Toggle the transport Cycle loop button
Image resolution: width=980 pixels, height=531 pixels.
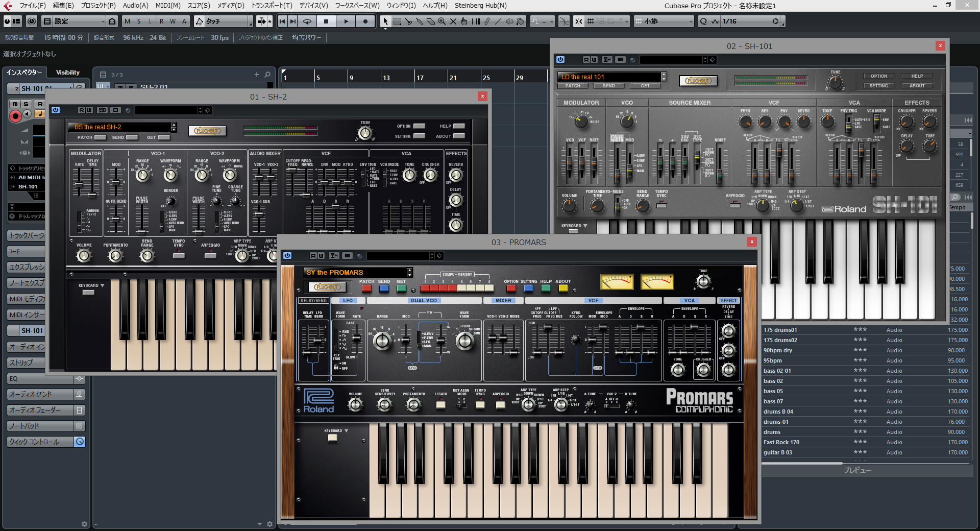tap(307, 21)
